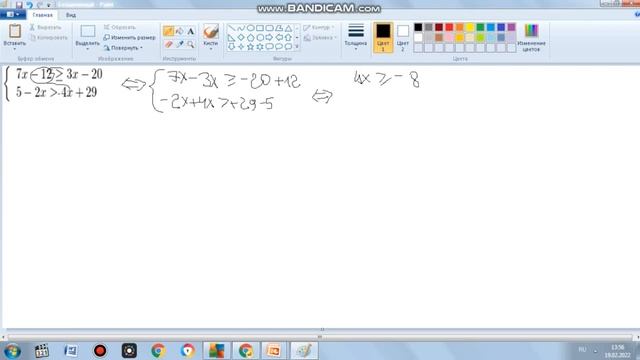The height and width of the screenshot is (360, 640).
Task: Pick the green color swatch
Action: pos(480,27)
